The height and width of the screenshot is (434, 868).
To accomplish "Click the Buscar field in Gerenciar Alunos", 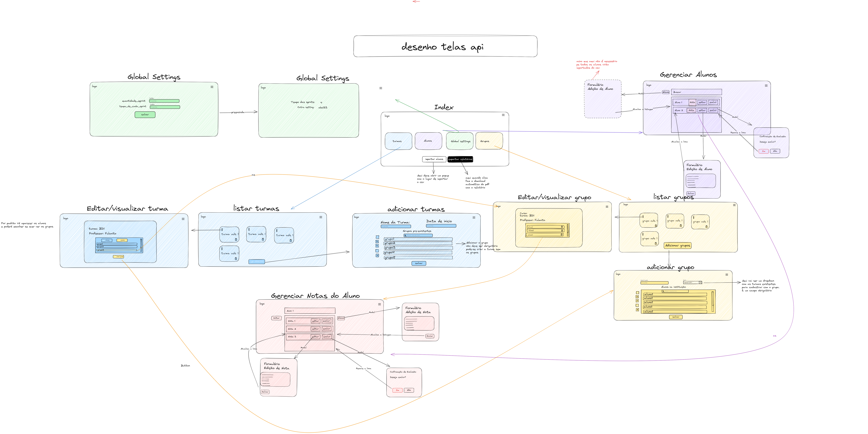I will pyautogui.click(x=696, y=92).
